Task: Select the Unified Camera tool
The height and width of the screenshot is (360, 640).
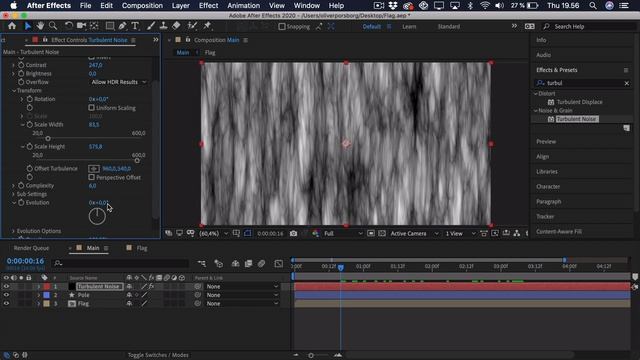Action: pyautogui.click(x=81, y=26)
